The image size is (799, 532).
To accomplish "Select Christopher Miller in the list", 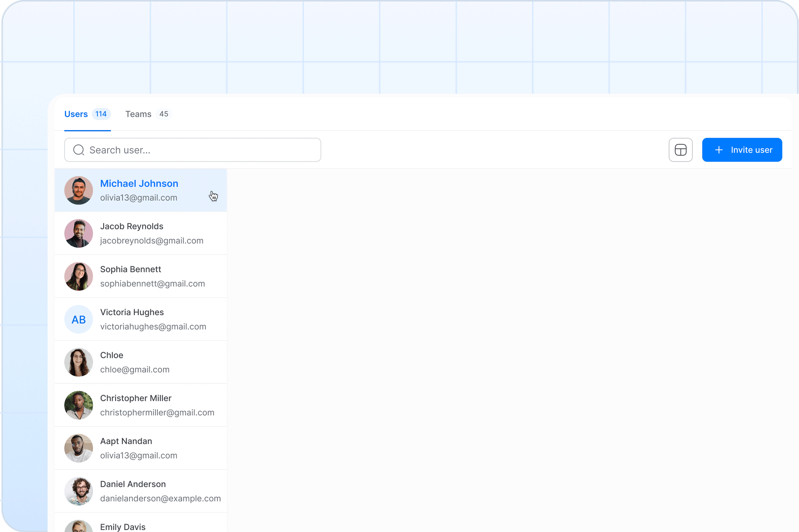I will click(141, 405).
